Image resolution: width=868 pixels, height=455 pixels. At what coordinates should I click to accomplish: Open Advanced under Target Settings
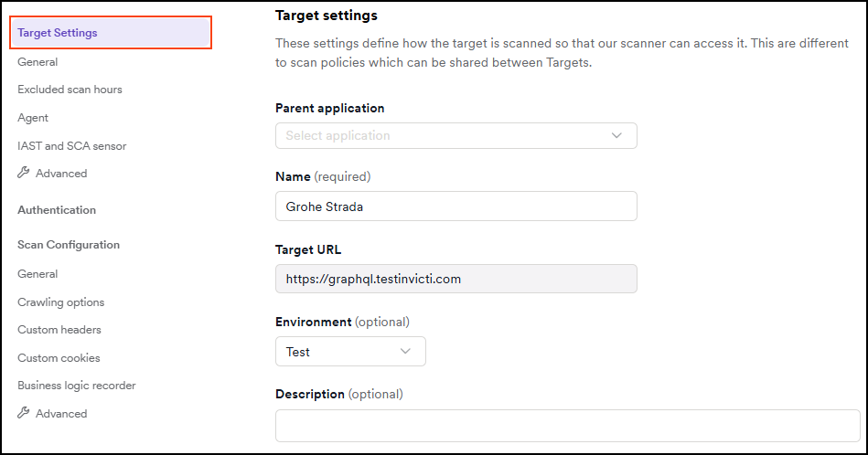tap(61, 174)
